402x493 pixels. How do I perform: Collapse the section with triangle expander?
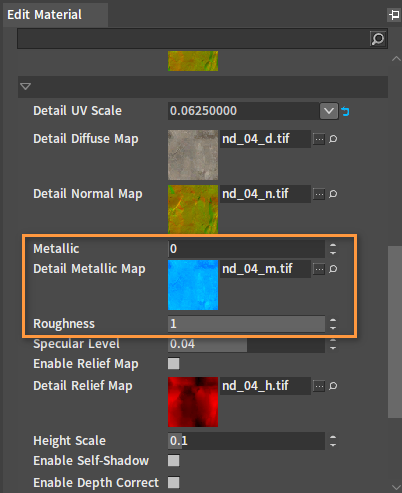pyautogui.click(x=25, y=87)
